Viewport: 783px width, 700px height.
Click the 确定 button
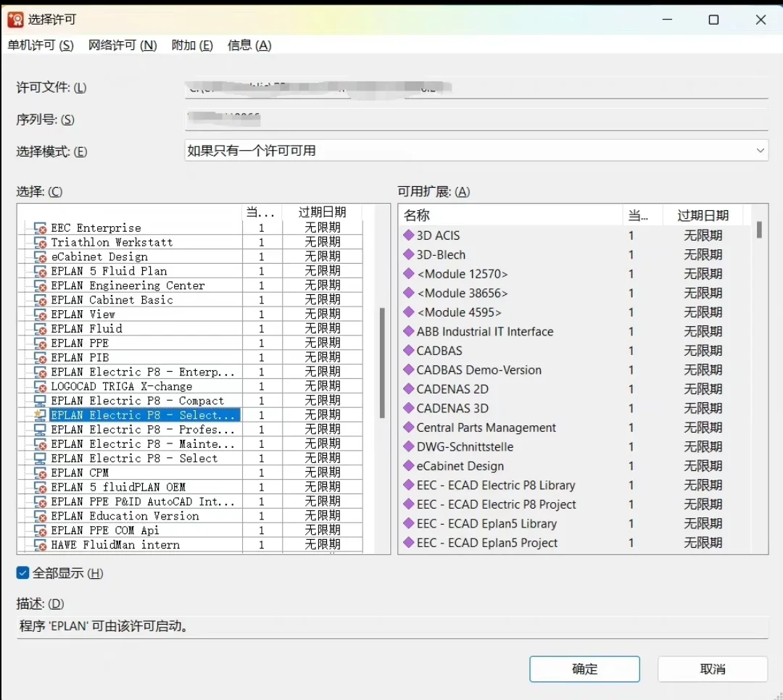(584, 669)
